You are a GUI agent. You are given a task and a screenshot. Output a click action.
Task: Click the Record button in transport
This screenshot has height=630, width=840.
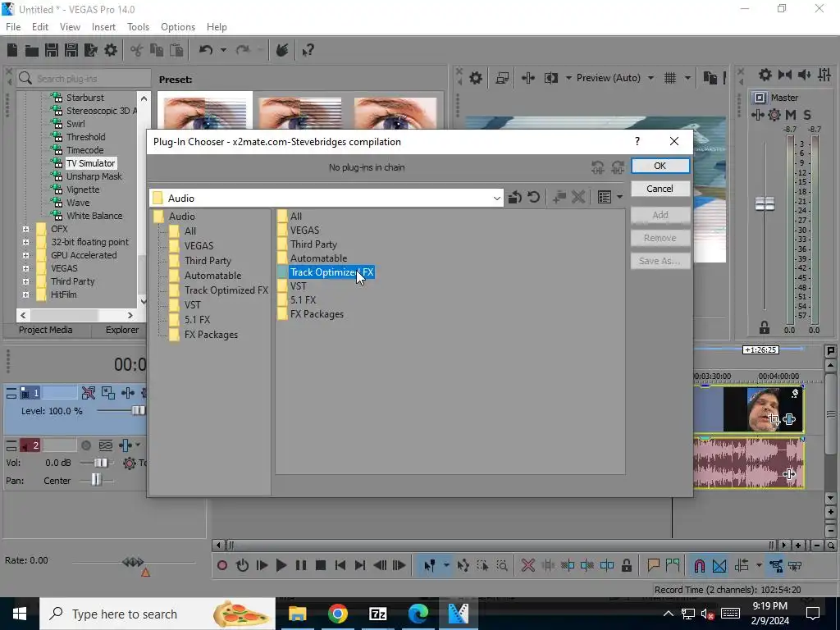point(222,566)
